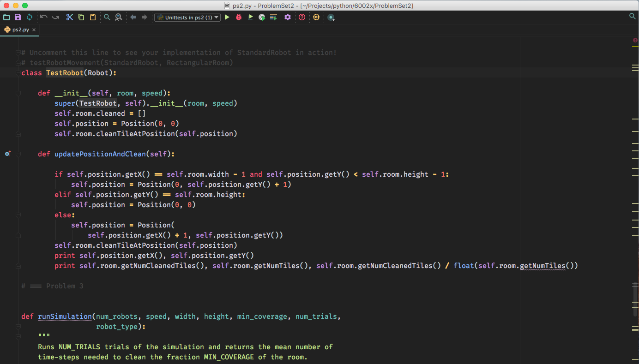The width and height of the screenshot is (639, 364).
Task: Toggle fold marker at the last print statement
Action: (x=18, y=266)
